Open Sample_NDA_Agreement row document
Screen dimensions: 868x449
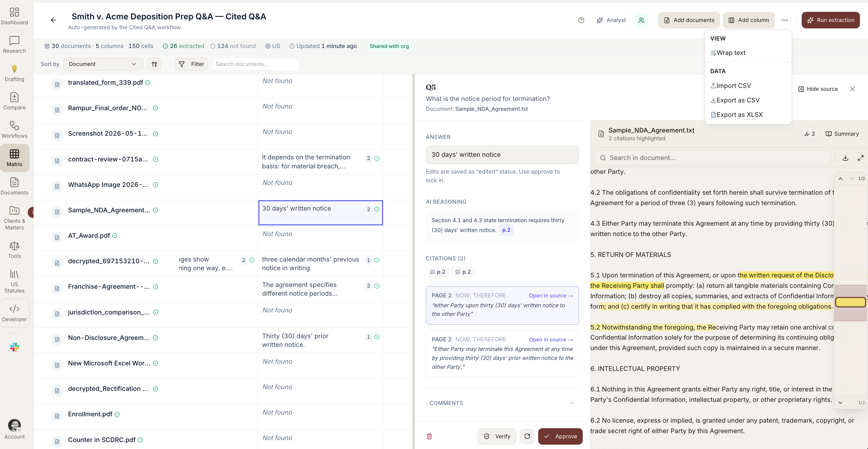(x=109, y=210)
